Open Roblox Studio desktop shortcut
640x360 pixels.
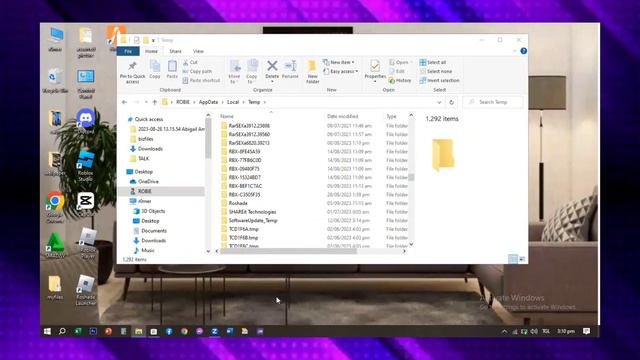86,165
